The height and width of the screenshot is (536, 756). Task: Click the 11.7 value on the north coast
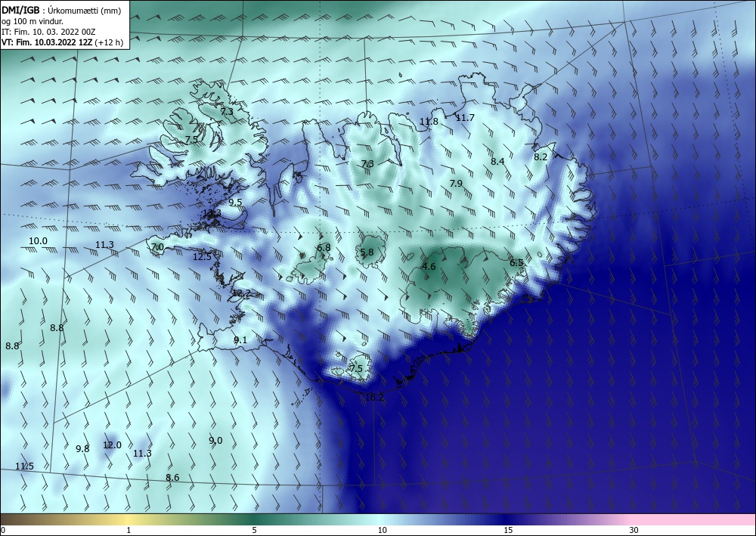[465, 117]
